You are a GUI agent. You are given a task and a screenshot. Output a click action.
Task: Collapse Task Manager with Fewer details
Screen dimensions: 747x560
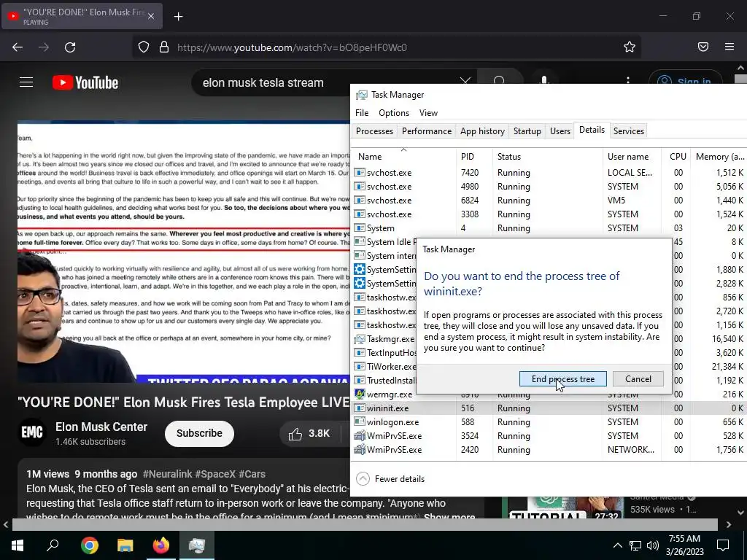pos(390,478)
